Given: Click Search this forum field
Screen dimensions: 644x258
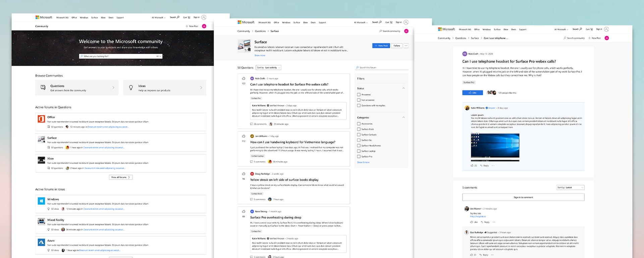Looking at the screenshot, I should click(382, 68).
